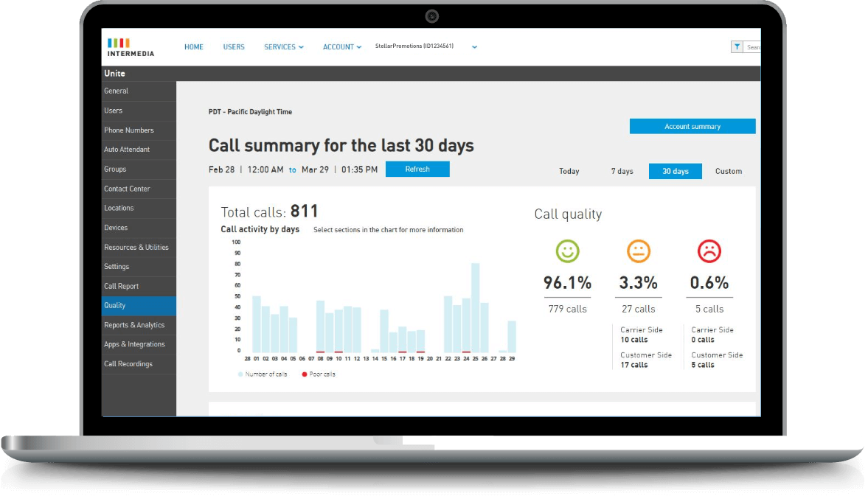Viewport: 868px width, 496px height.
Task: Go to the HOME tab
Action: point(193,46)
